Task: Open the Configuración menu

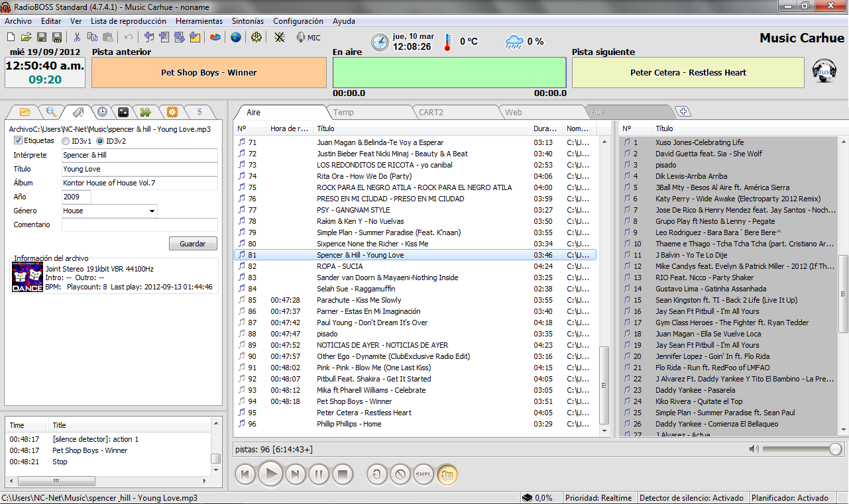Action: point(298,21)
